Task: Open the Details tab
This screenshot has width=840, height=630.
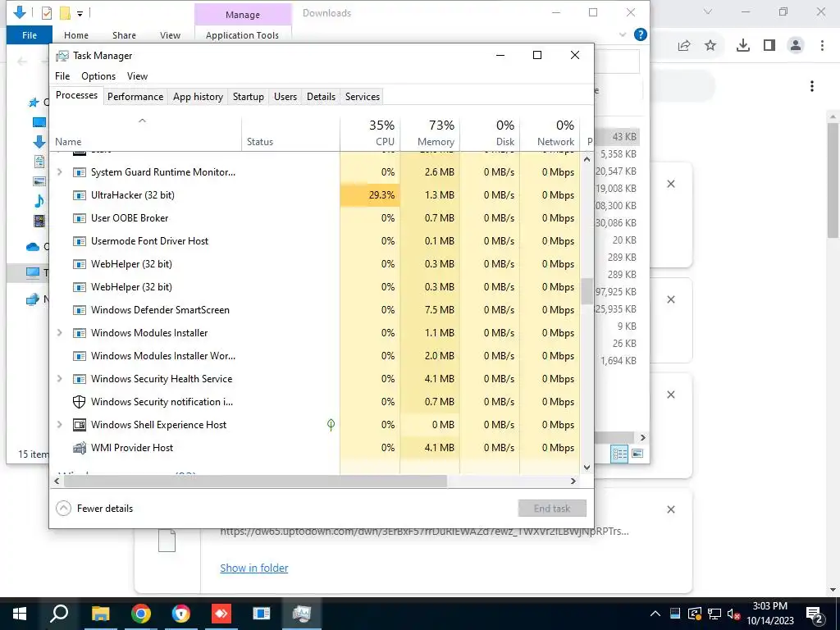Action: pos(321,97)
